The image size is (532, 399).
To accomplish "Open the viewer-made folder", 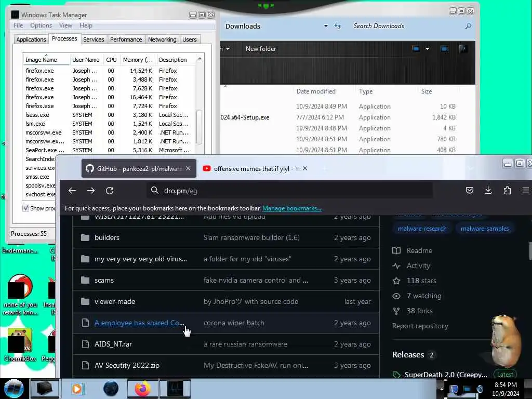I will [x=115, y=302].
